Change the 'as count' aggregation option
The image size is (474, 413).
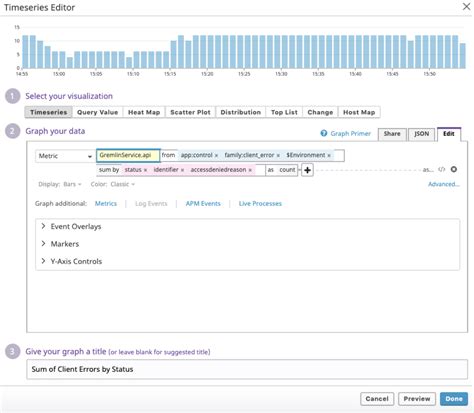click(282, 170)
